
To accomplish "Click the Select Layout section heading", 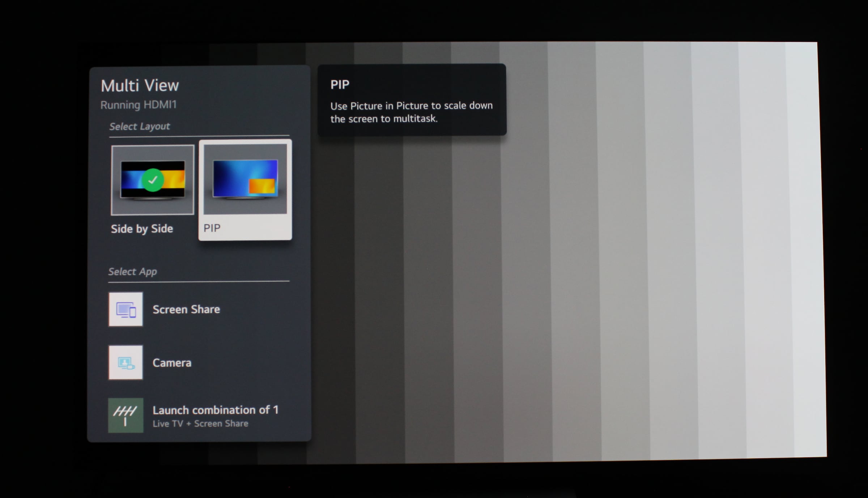I will pos(139,127).
